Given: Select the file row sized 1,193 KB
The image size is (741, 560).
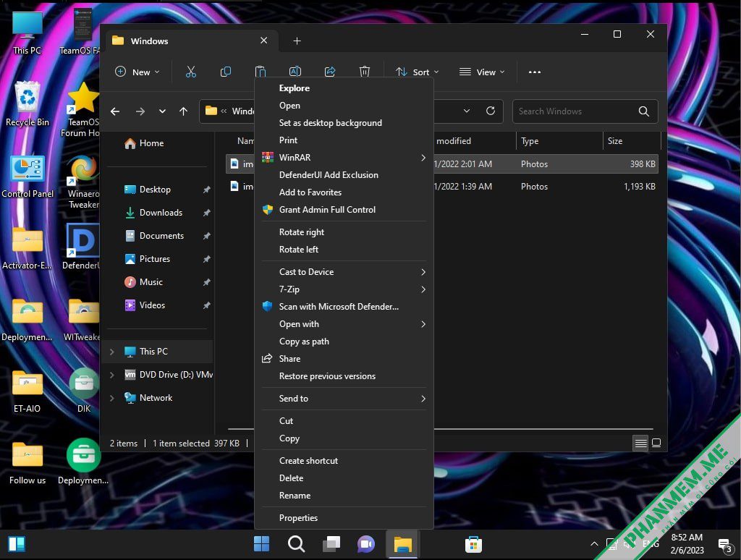Looking at the screenshot, I should tap(442, 187).
